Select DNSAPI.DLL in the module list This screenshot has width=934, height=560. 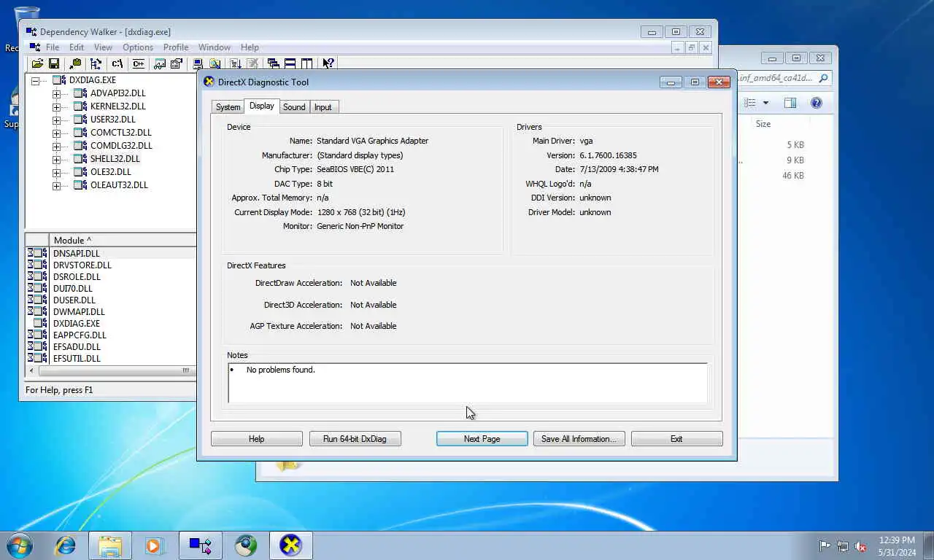(76, 254)
